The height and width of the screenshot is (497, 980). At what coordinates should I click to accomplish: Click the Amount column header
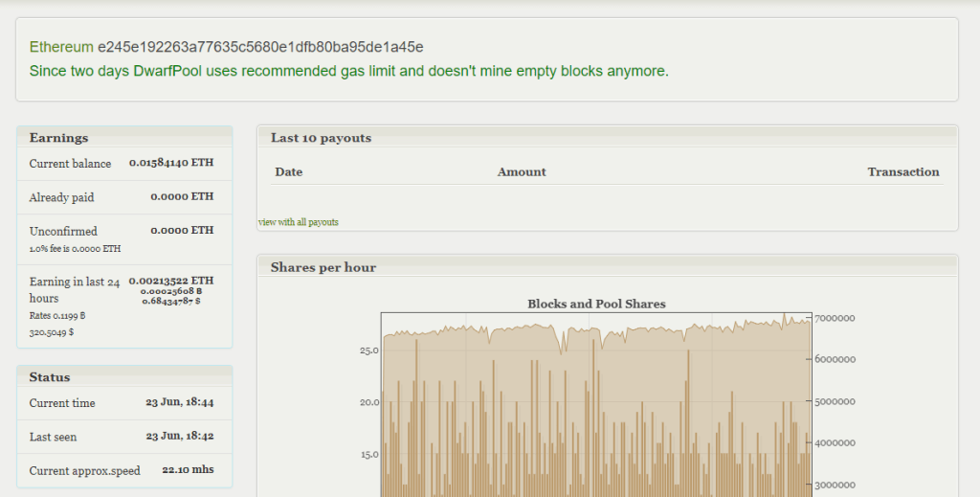[522, 172]
